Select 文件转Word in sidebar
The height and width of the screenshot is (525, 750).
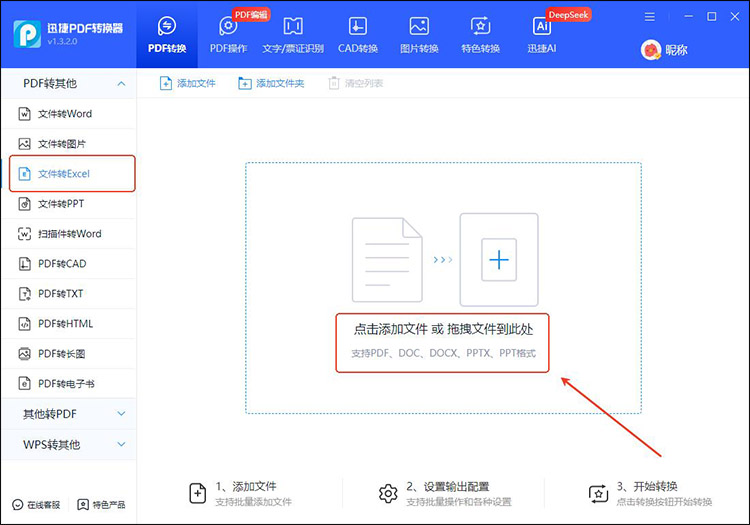tap(68, 114)
